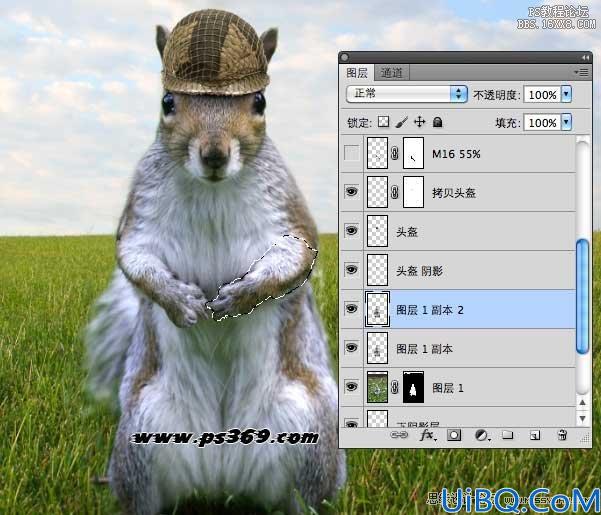Hide the 头盔 阴影 layer
The height and width of the screenshot is (515, 601).
351,269
